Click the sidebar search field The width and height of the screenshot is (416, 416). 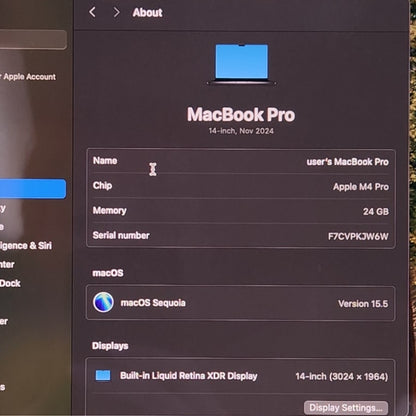pos(33,40)
